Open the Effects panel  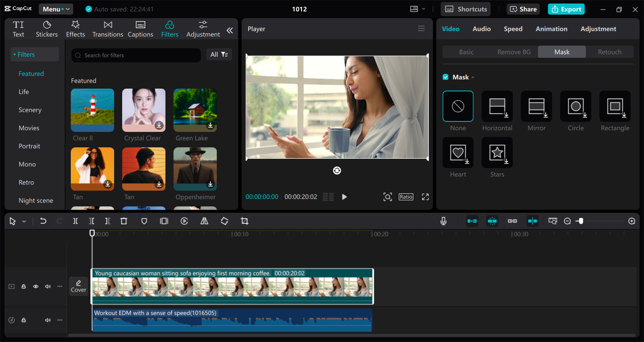point(75,29)
